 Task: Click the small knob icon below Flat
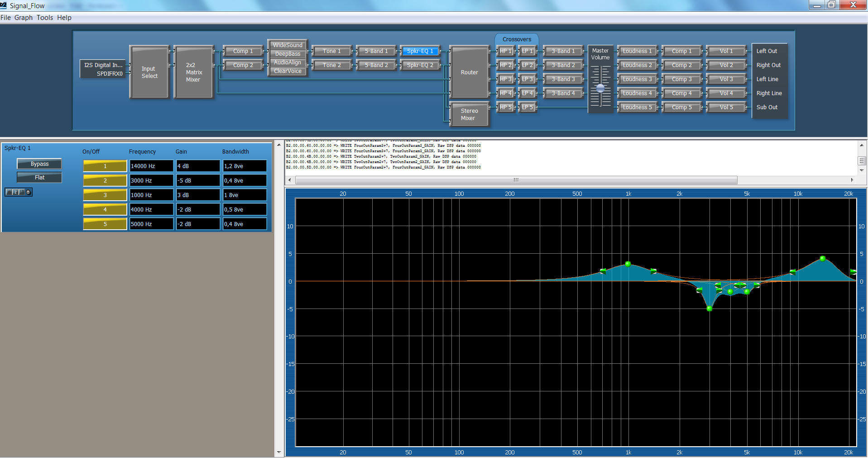(x=29, y=193)
